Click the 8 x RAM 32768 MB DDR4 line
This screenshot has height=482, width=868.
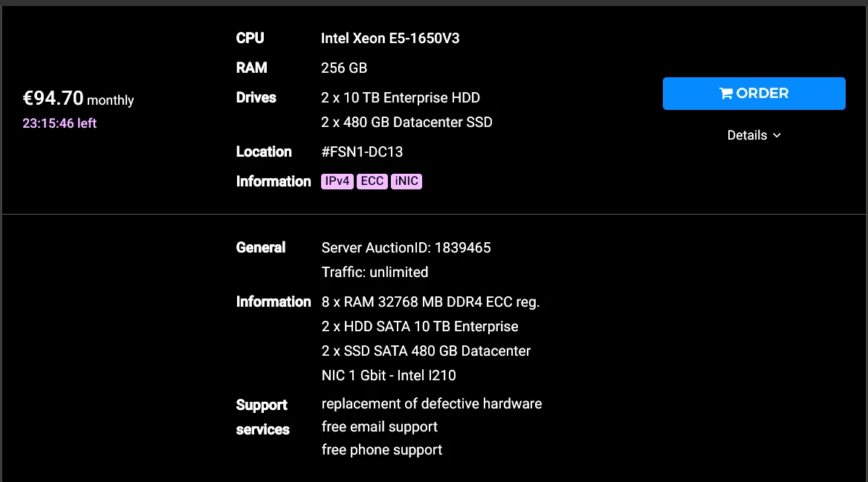[430, 302]
